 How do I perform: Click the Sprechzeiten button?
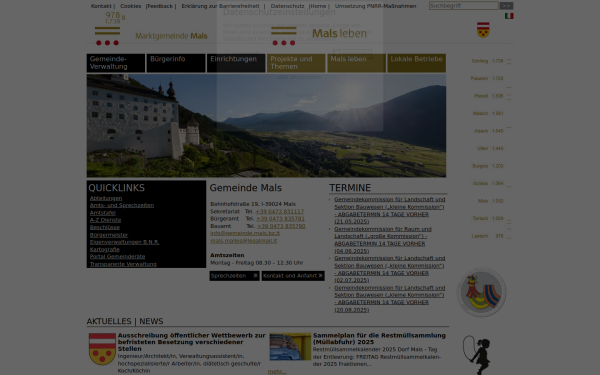coord(234,276)
